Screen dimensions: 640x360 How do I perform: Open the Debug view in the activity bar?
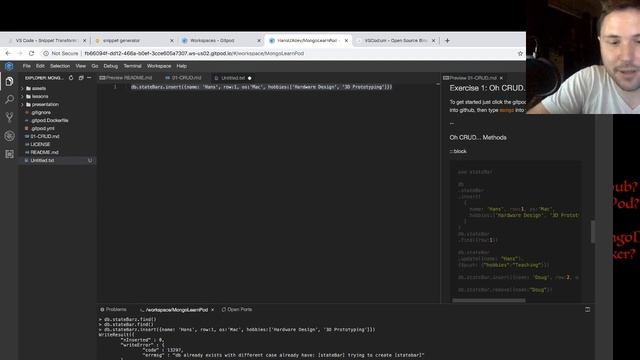click(9, 136)
